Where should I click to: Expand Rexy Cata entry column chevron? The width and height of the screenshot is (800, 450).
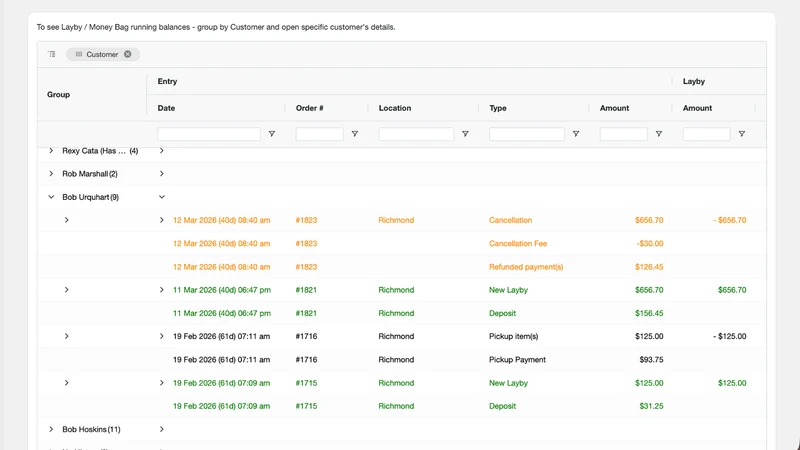tap(161, 151)
